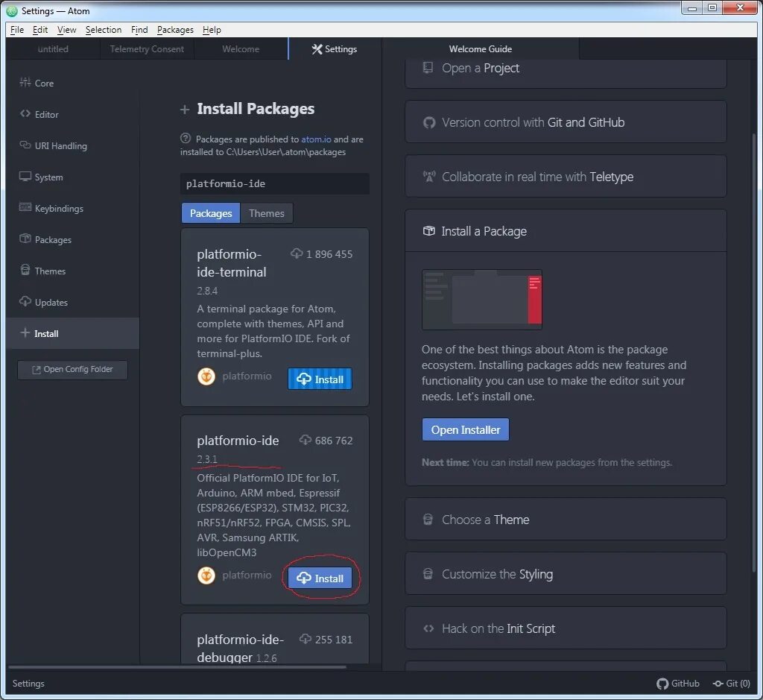This screenshot has height=700, width=763.
Task: Expand Customize the Styling section
Action: 566,574
